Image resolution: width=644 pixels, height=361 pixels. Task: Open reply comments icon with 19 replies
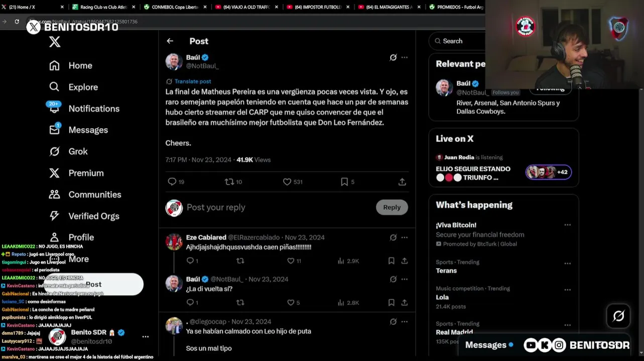172,182
